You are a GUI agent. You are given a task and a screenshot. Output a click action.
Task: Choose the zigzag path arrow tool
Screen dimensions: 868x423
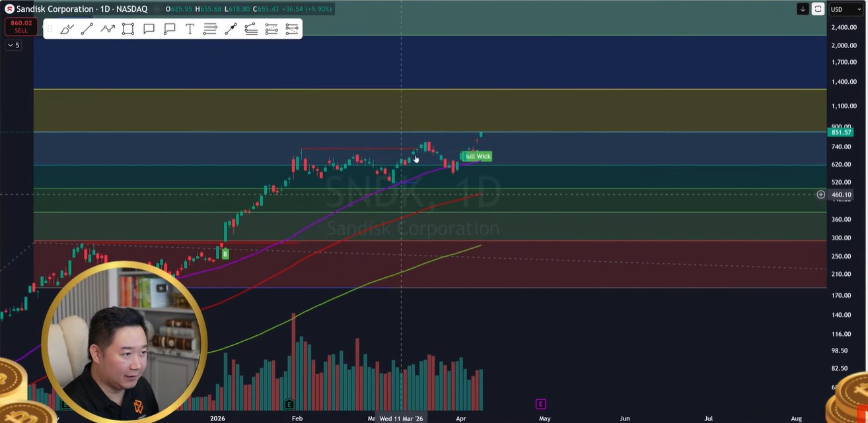tap(108, 29)
